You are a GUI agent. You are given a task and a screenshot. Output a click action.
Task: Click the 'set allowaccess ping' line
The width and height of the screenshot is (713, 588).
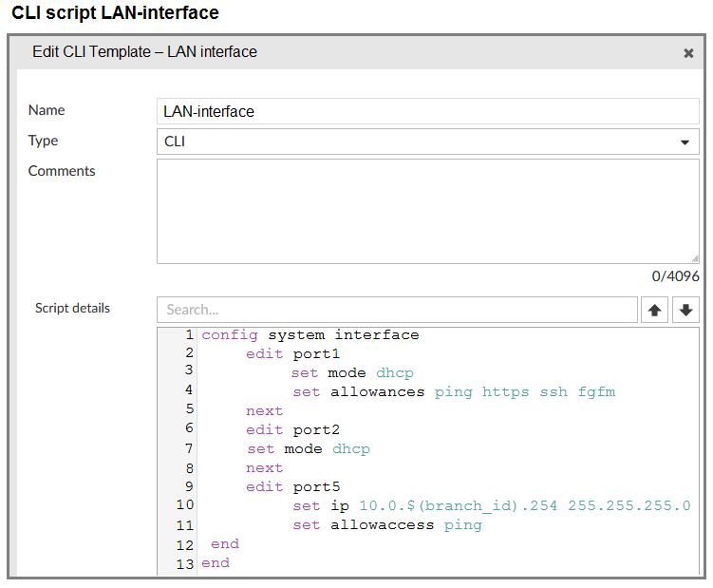pos(386,524)
